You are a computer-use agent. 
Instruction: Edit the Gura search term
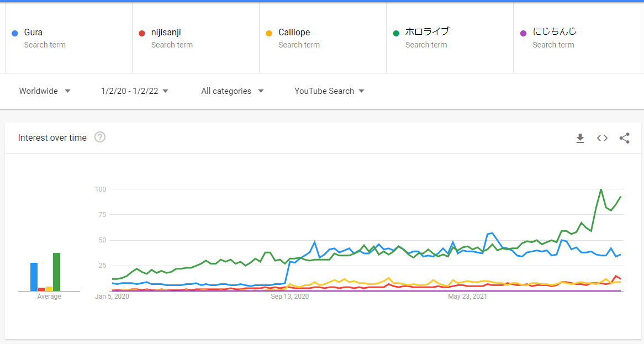coord(68,38)
